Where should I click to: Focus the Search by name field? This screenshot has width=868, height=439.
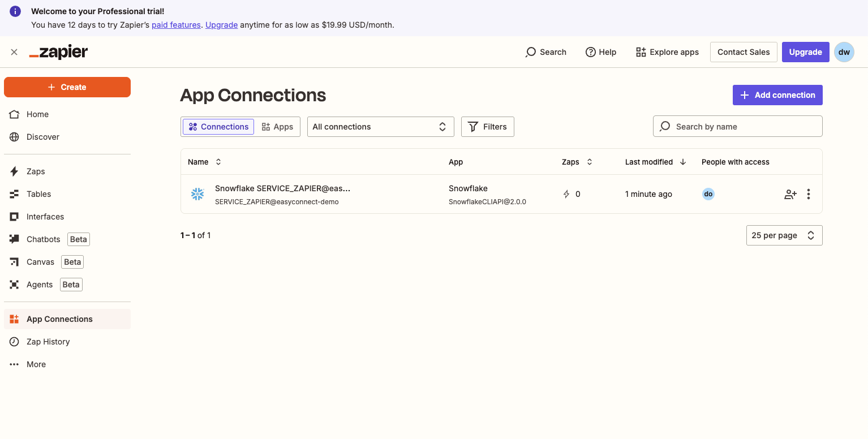coord(738,126)
